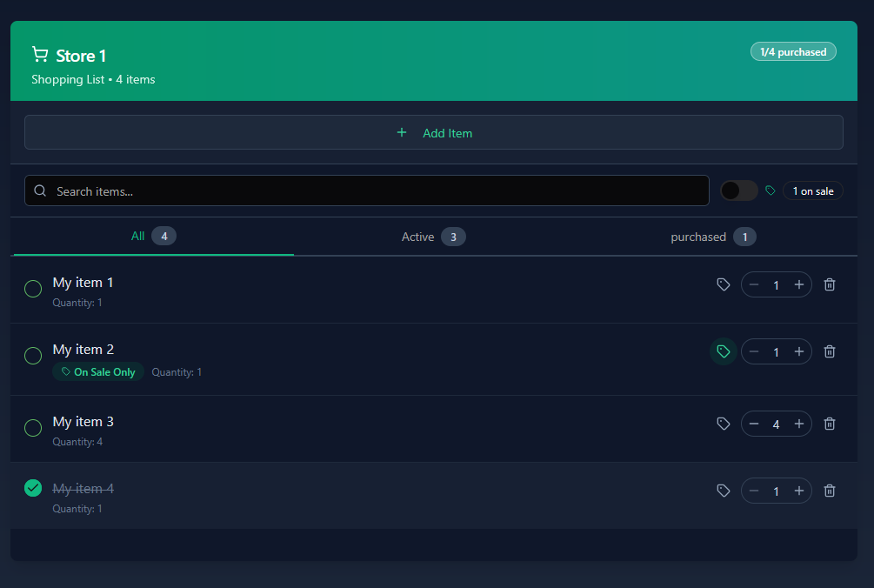The width and height of the screenshot is (874, 588).
Task: Increase quantity of My item 1
Action: coord(798,284)
